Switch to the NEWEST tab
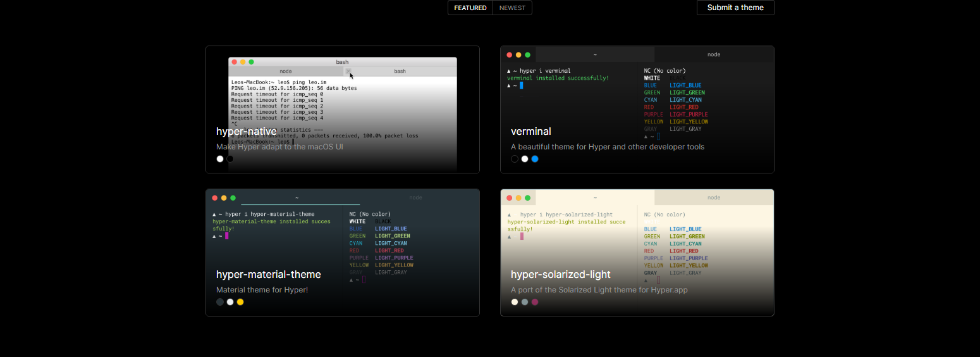 pos(512,8)
